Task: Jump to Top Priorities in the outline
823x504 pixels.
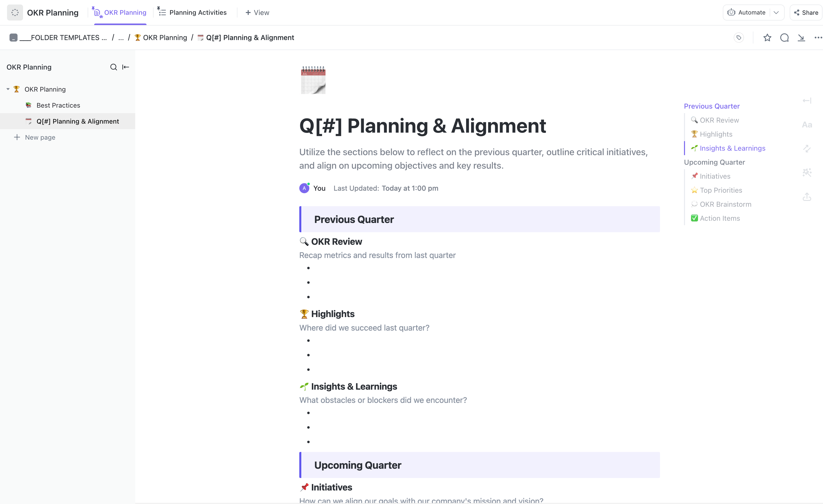Action: (x=721, y=190)
